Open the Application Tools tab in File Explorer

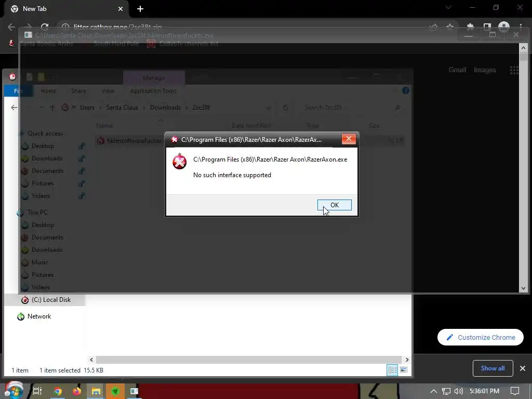153,91
